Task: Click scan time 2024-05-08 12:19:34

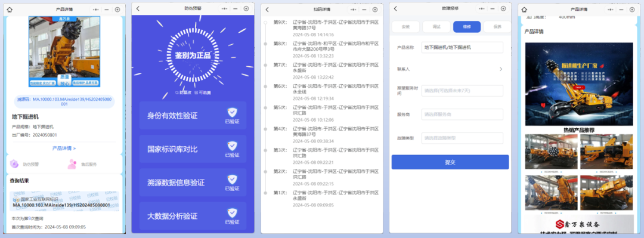Action: [313, 98]
